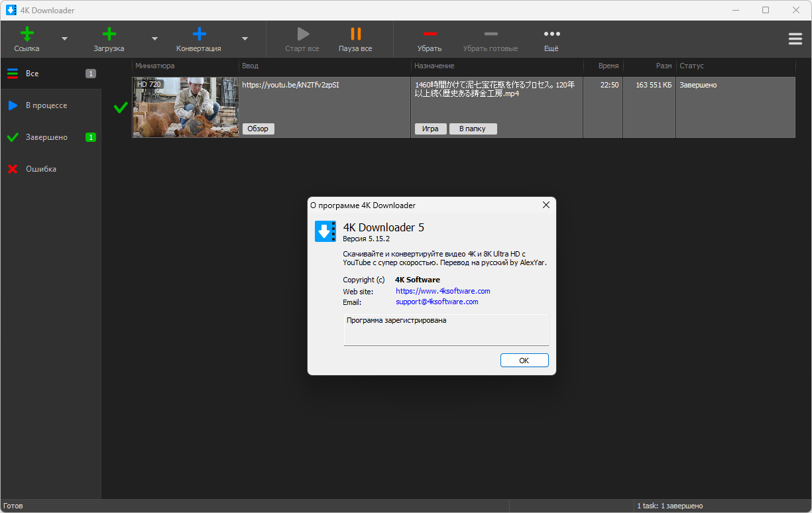Maximize the 4K Downloader window

(x=766, y=10)
